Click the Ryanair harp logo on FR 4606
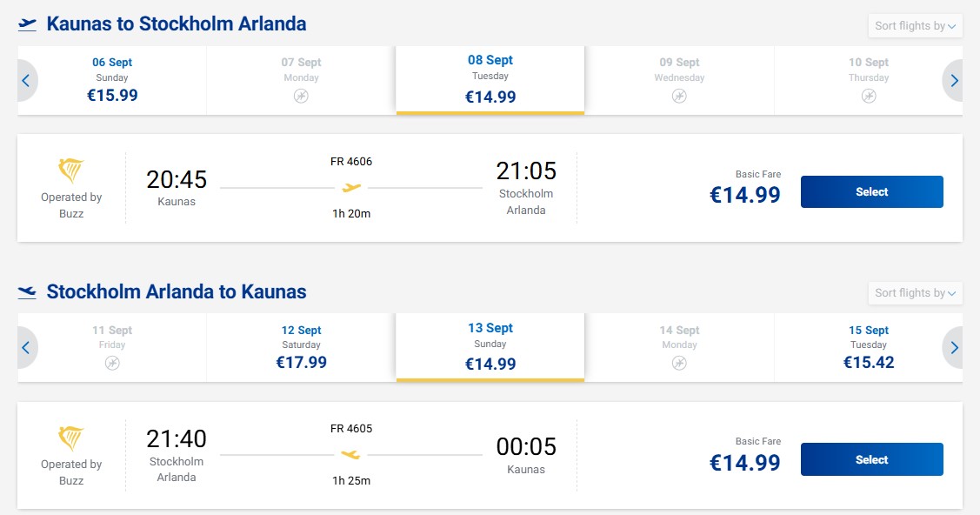 click(x=70, y=170)
